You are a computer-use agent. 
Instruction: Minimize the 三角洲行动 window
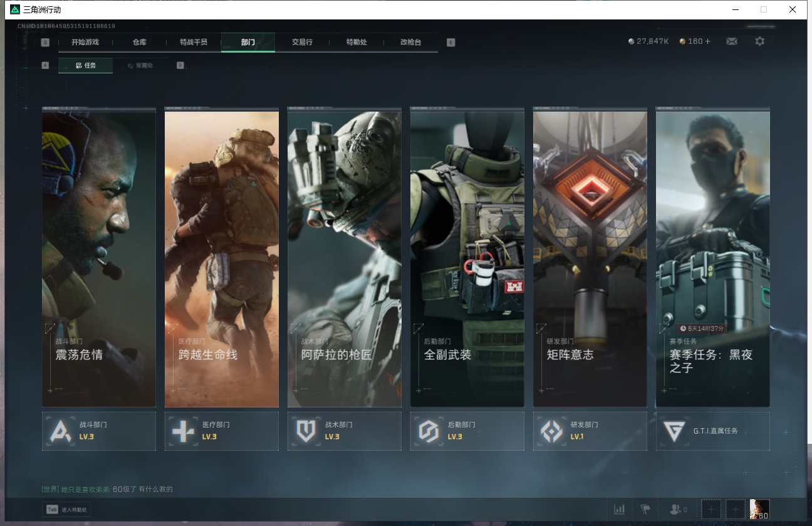tap(734, 9)
